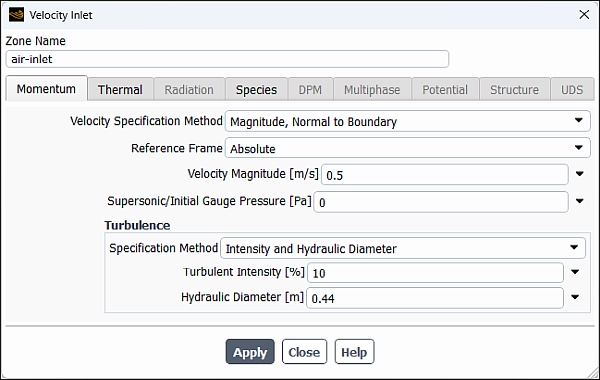Image resolution: width=600 pixels, height=380 pixels.
Task: Open Help for velocity inlet
Action: coord(354,352)
